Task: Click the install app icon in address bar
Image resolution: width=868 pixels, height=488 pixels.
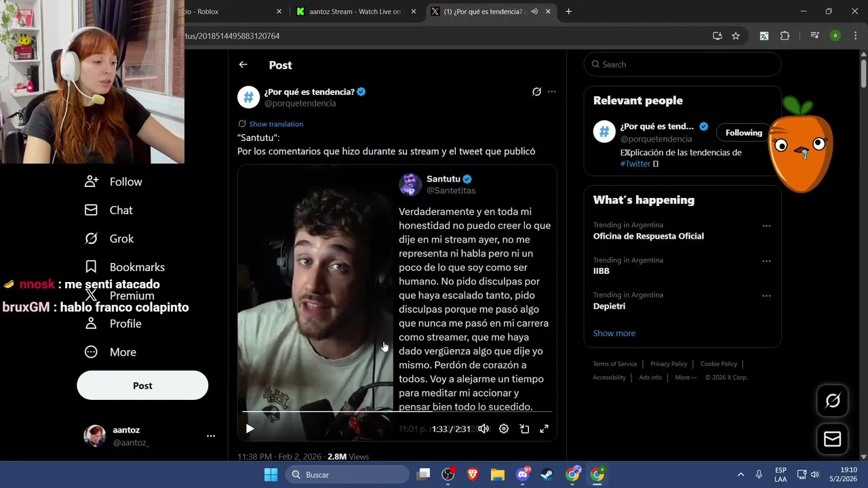Action: pyautogui.click(x=717, y=36)
